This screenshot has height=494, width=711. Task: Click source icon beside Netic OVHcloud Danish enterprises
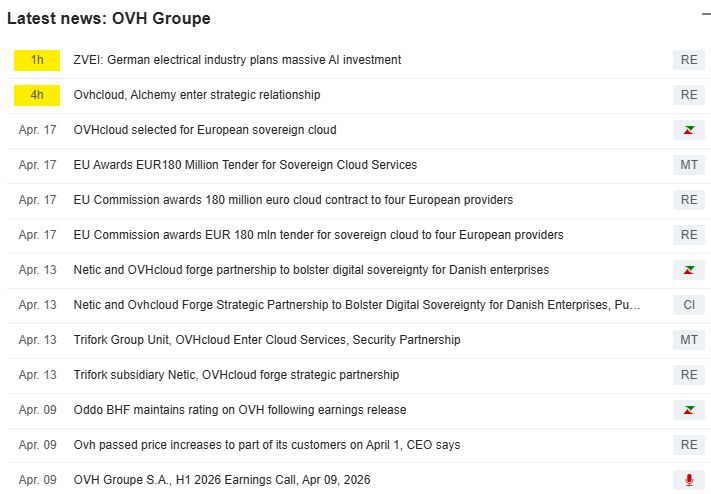pos(689,270)
